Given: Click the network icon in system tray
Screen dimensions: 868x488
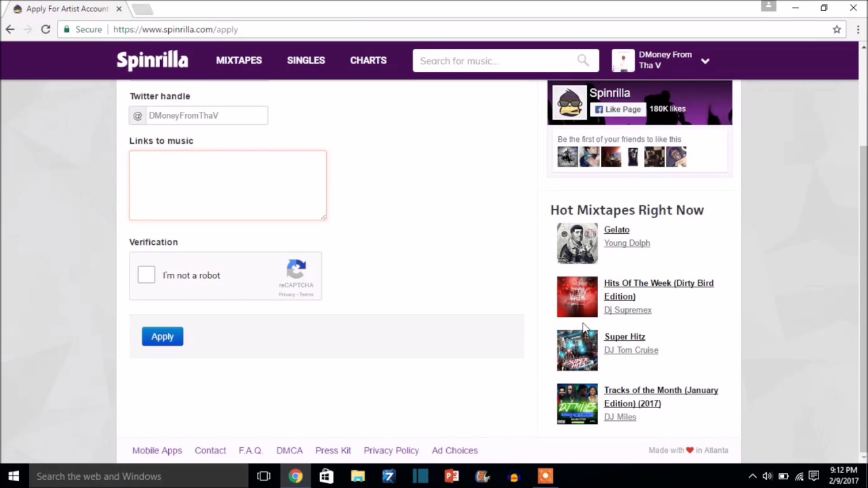Looking at the screenshot, I should [x=800, y=476].
